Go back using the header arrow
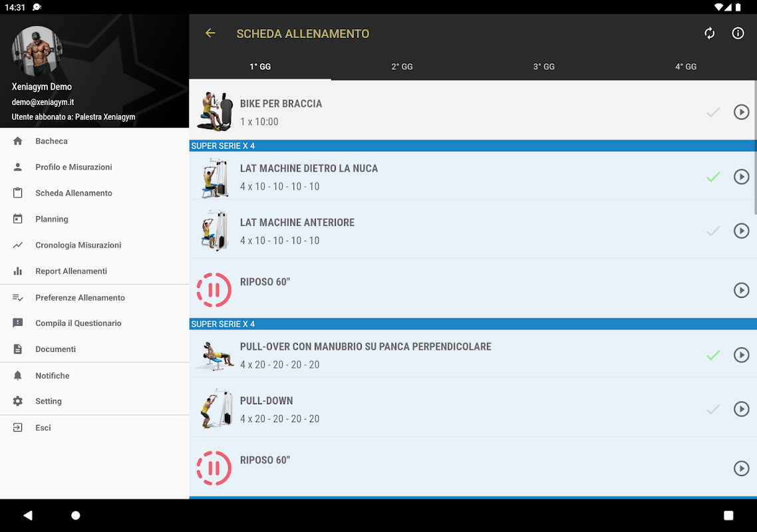Viewport: 757px width, 532px height. pyautogui.click(x=210, y=33)
